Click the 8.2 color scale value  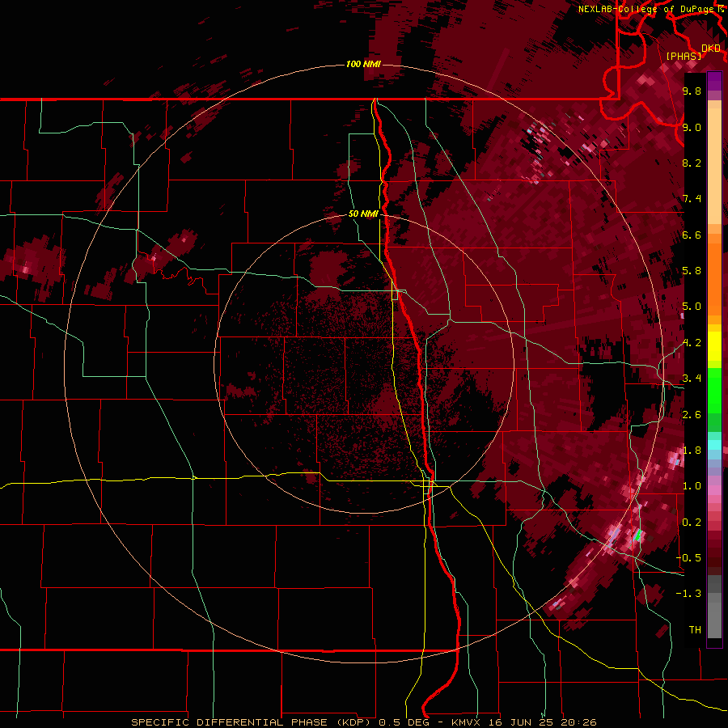tap(692, 163)
